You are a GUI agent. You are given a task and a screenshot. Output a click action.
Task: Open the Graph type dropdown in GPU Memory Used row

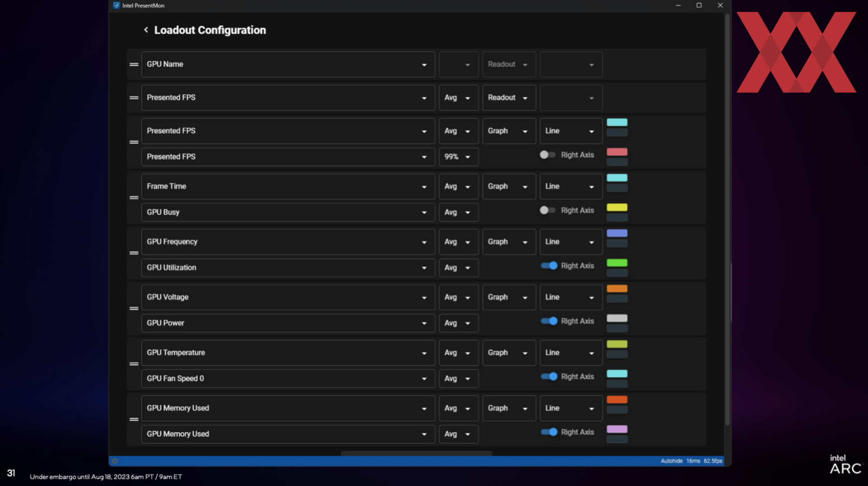click(x=509, y=408)
